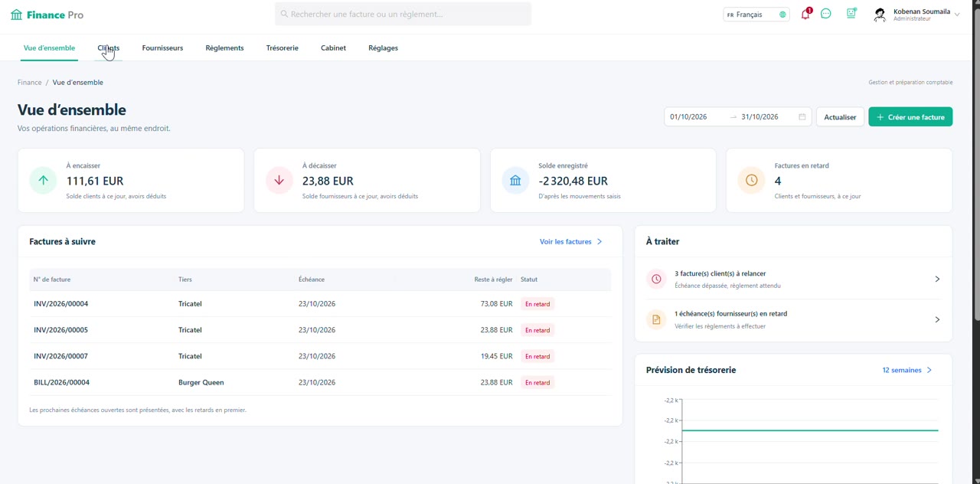The height and width of the screenshot is (484, 980).
Task: Click the globe icon in language selector
Action: 782,15
